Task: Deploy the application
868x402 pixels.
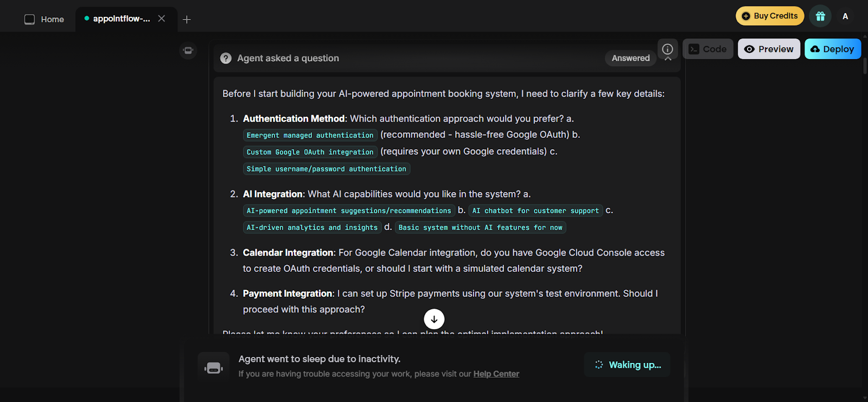Action: coord(833,49)
